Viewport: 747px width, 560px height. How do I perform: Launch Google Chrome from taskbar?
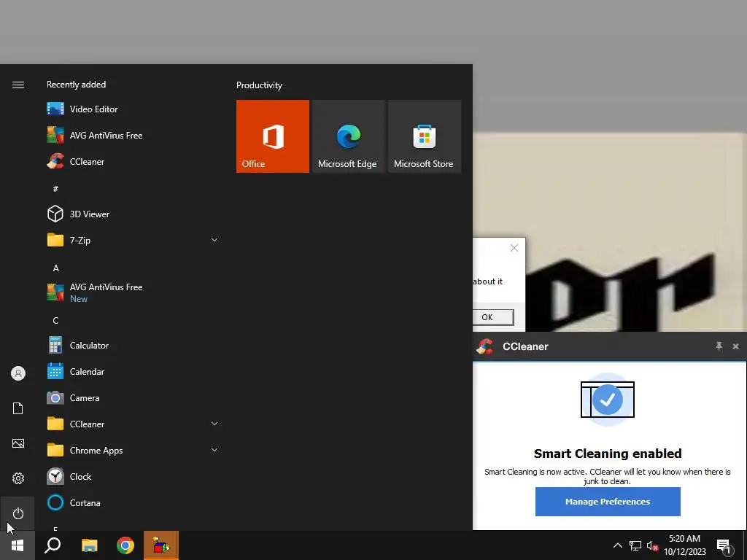pyautogui.click(x=125, y=545)
